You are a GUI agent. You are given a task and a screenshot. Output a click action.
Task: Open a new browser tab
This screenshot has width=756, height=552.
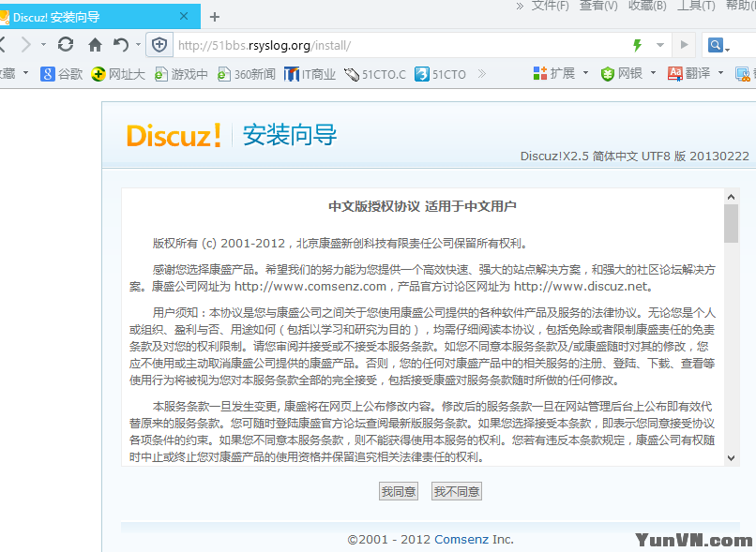(x=215, y=17)
